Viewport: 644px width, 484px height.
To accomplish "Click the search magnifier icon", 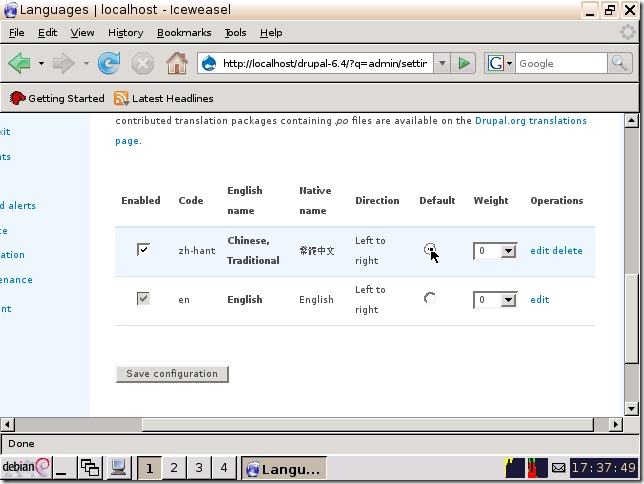I will [619, 63].
